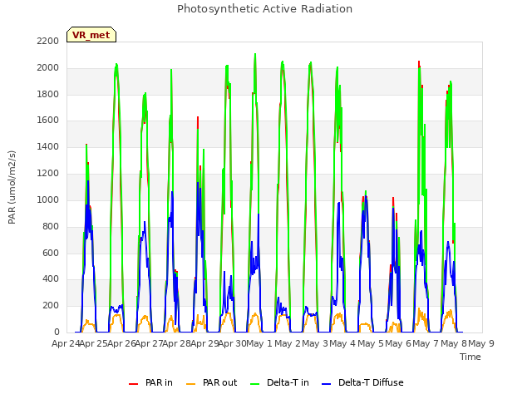Click the 1200 y-axis tick label
The height and width of the screenshot is (399, 532).
point(48,173)
